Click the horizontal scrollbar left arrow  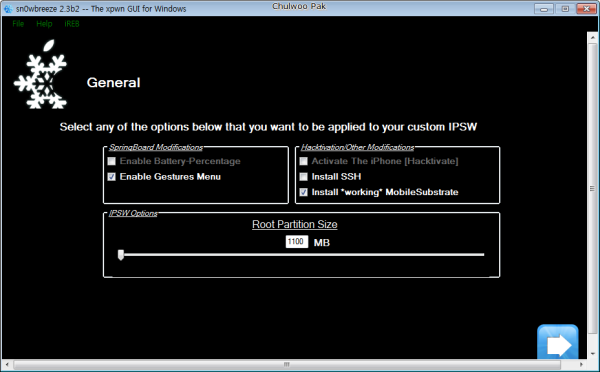(8, 364)
